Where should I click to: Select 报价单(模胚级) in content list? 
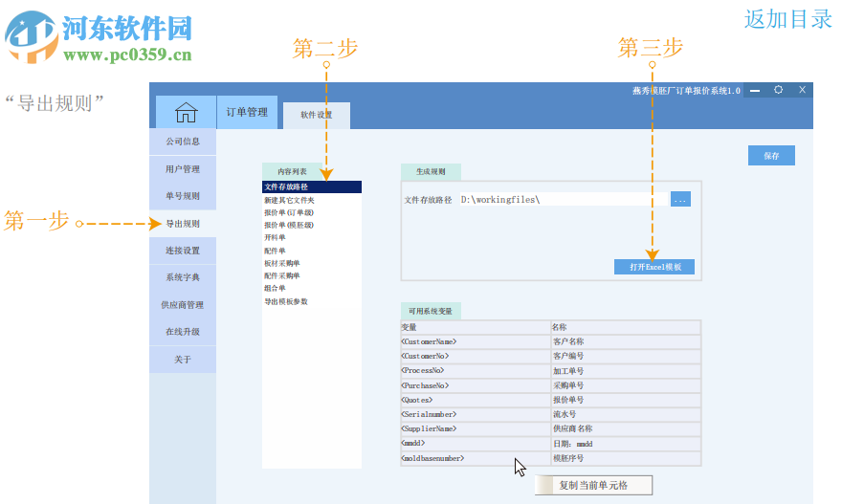coord(312,225)
